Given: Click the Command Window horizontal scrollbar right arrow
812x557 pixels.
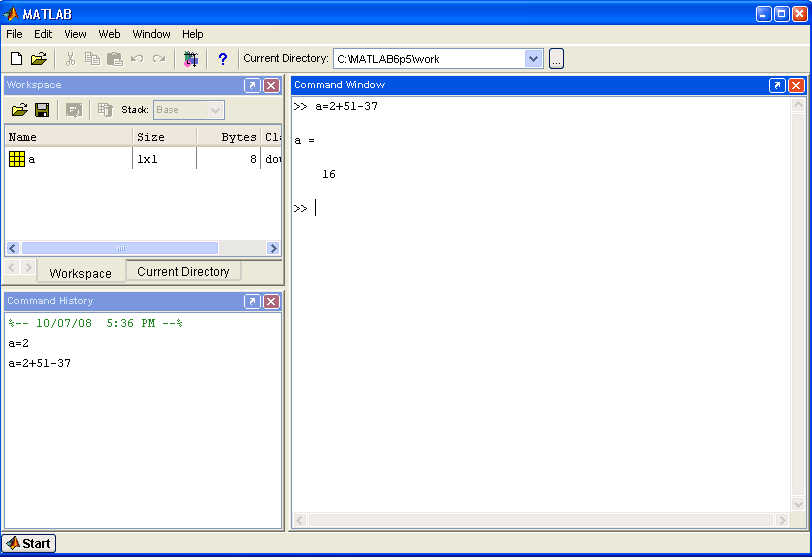Looking at the screenshot, I should pos(782,520).
